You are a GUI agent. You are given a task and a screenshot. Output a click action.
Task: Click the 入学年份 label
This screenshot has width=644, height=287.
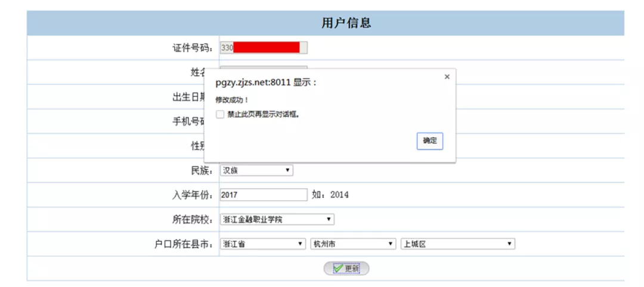(193, 195)
